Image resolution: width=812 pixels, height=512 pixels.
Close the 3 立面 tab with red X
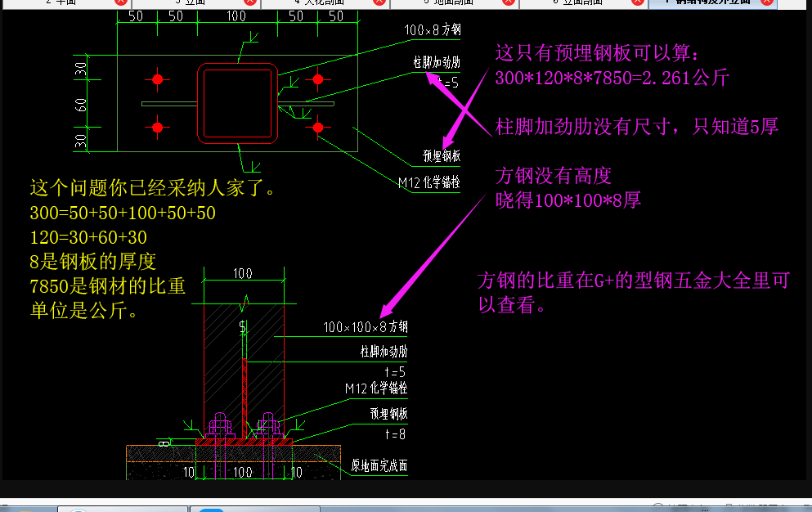[x=250, y=2]
